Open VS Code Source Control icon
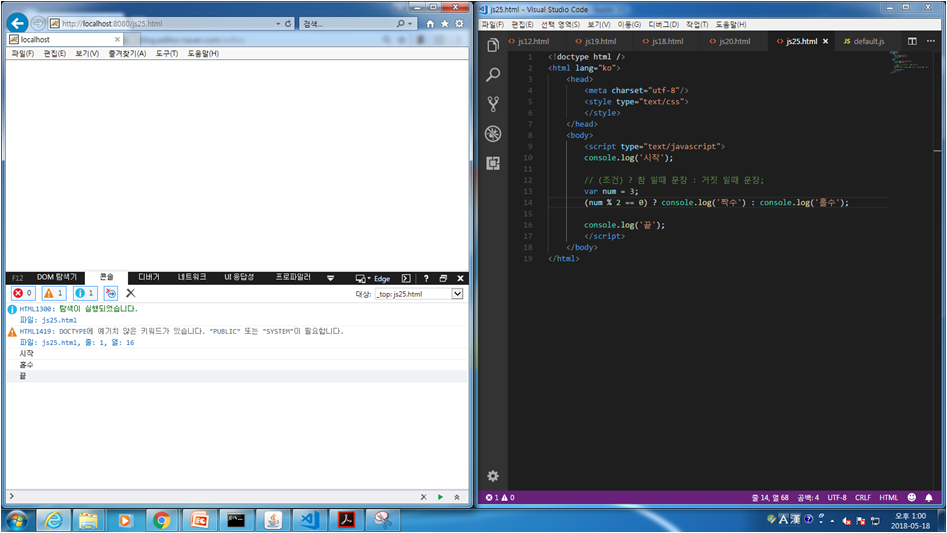This screenshot has height=533, width=947. click(x=493, y=104)
